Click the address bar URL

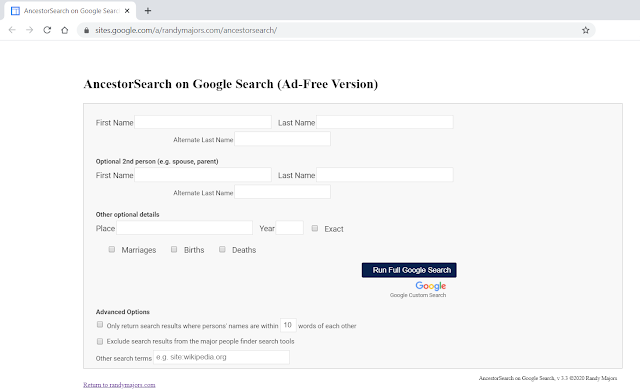tap(186, 30)
